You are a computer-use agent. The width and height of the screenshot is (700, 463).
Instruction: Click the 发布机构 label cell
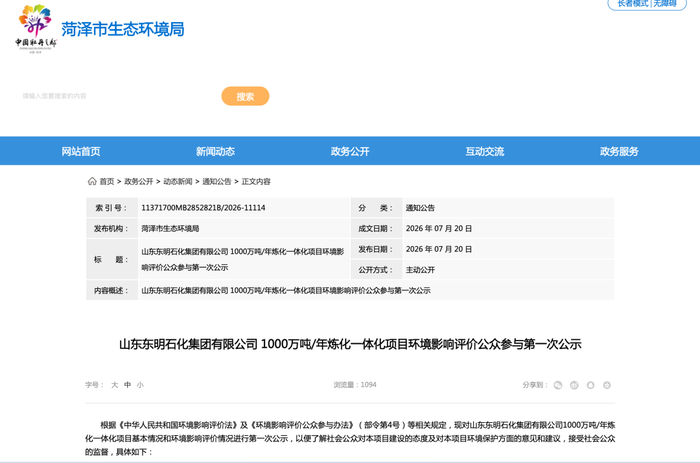(112, 228)
